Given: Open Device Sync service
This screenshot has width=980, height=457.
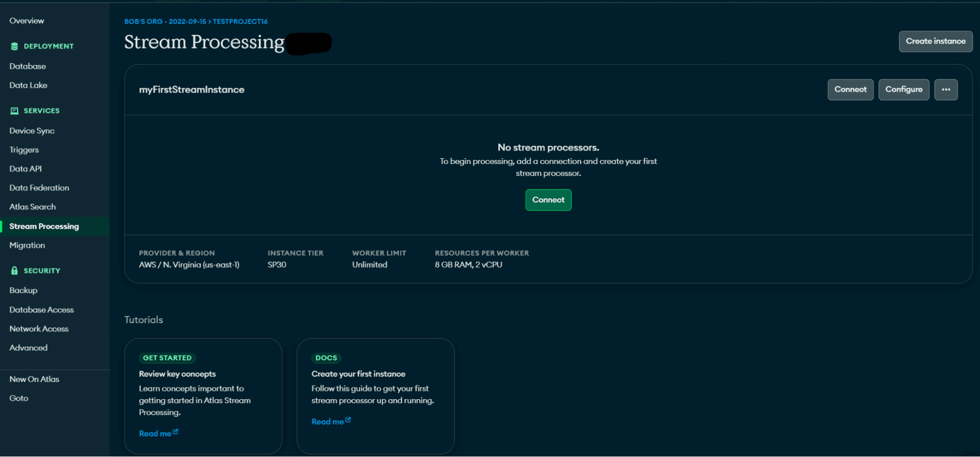Looking at the screenshot, I should (x=32, y=131).
